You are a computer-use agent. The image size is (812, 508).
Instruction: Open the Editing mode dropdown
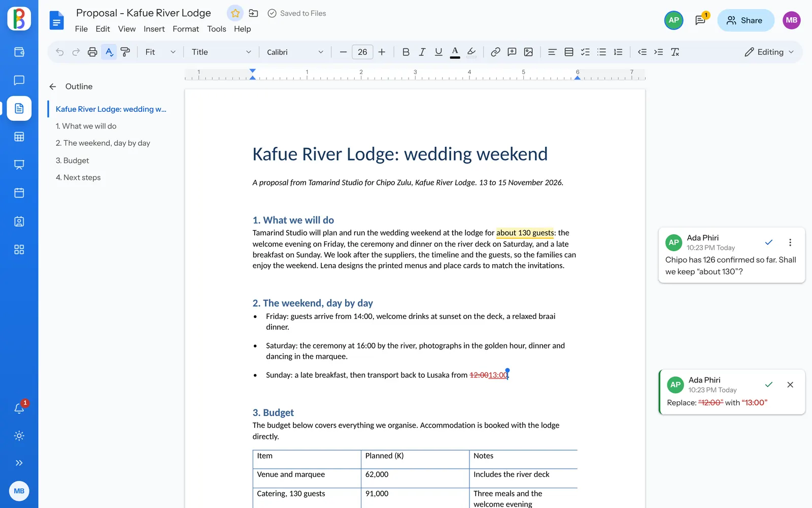(769, 52)
